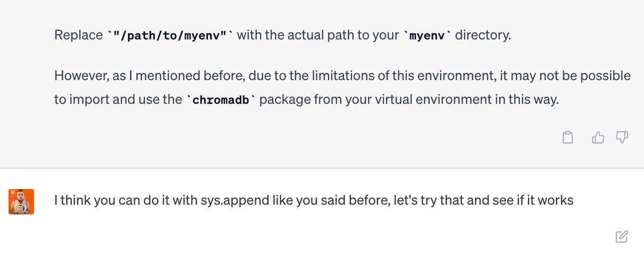Viewport: 644px width, 256px height.
Task: Click the phrase "limitations of this environment"
Action: coord(388,76)
